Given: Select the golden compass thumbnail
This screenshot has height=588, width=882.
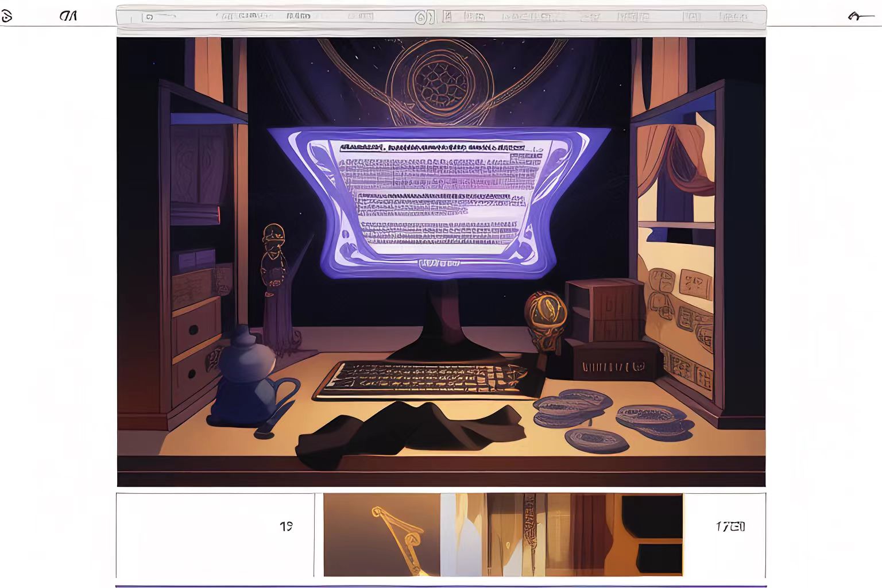Looking at the screenshot, I should click(382, 535).
